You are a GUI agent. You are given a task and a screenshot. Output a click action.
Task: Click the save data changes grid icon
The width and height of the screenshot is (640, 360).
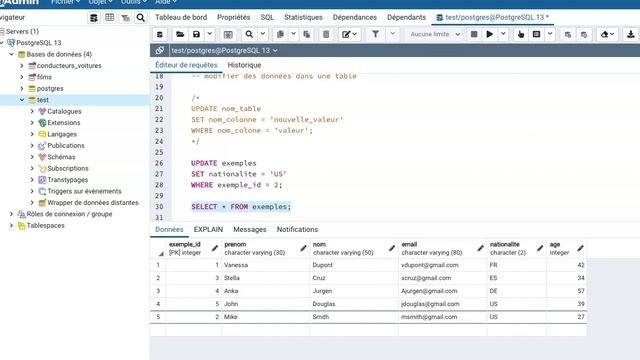[228, 34]
